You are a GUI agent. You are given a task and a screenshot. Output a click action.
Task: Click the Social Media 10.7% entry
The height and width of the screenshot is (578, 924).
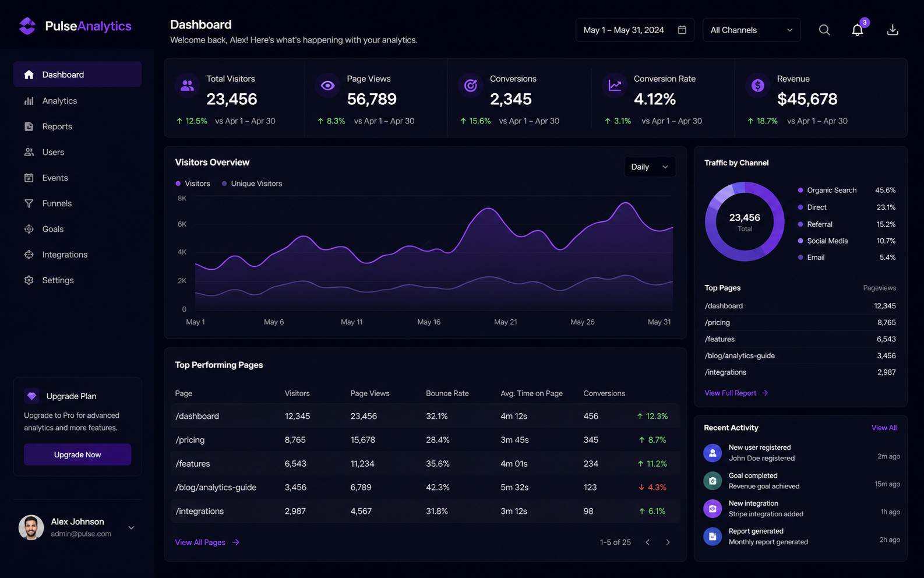(x=847, y=241)
